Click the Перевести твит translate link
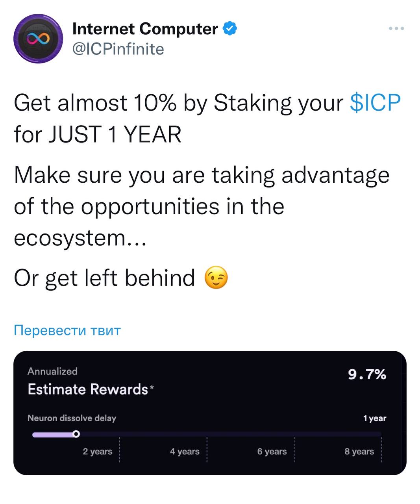The image size is (420, 504). click(67, 330)
